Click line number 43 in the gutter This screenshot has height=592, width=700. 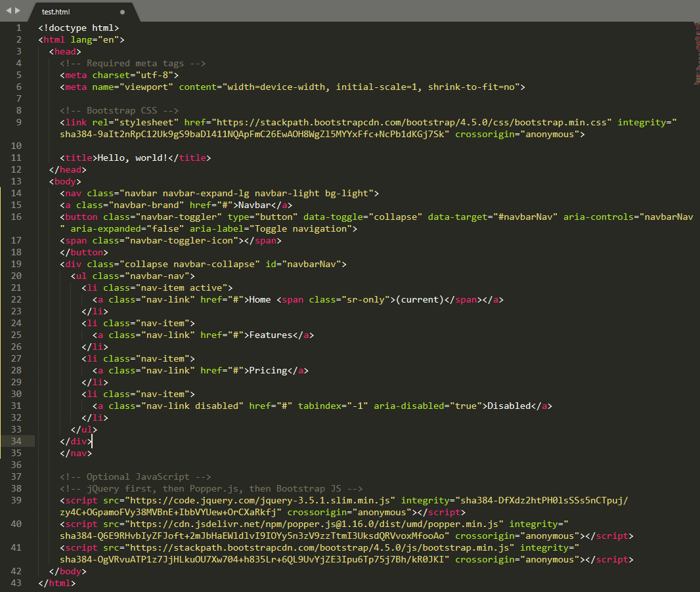[16, 583]
